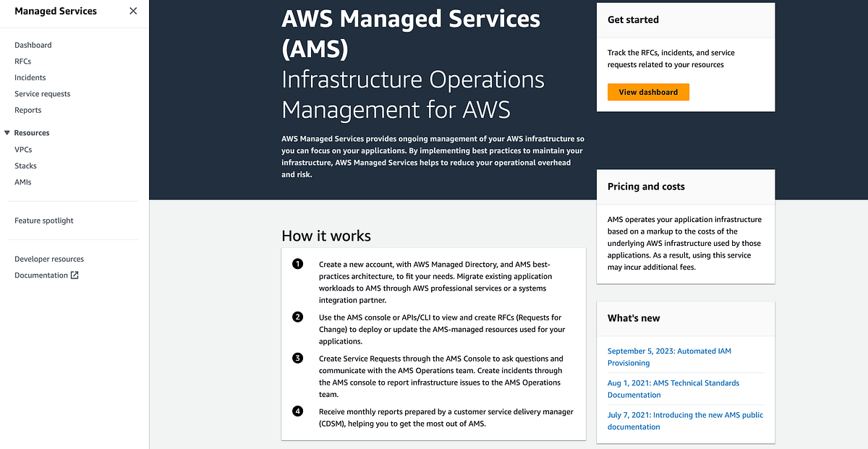The height and width of the screenshot is (449, 868).
Task: Click step 3 numbered circle in How it works
Action: pos(297,359)
